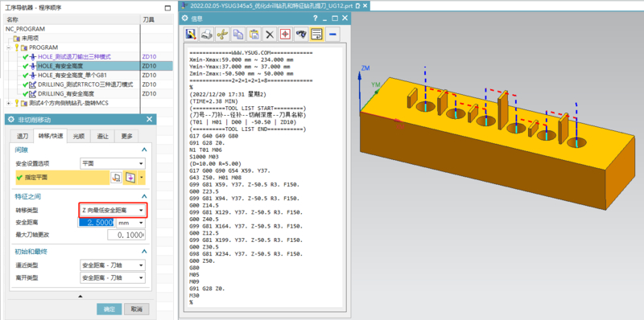Click the Save As icon in 信息 window

191,35
